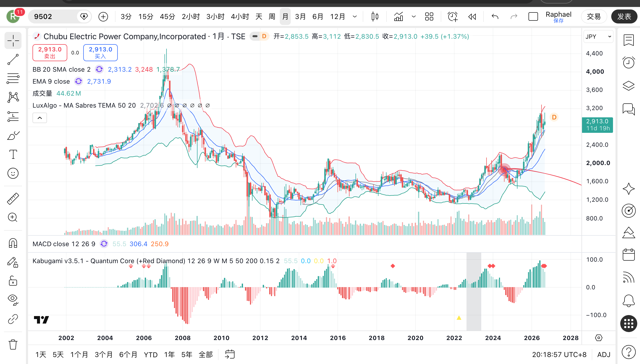Open the chart settings gear icon

coord(598,338)
